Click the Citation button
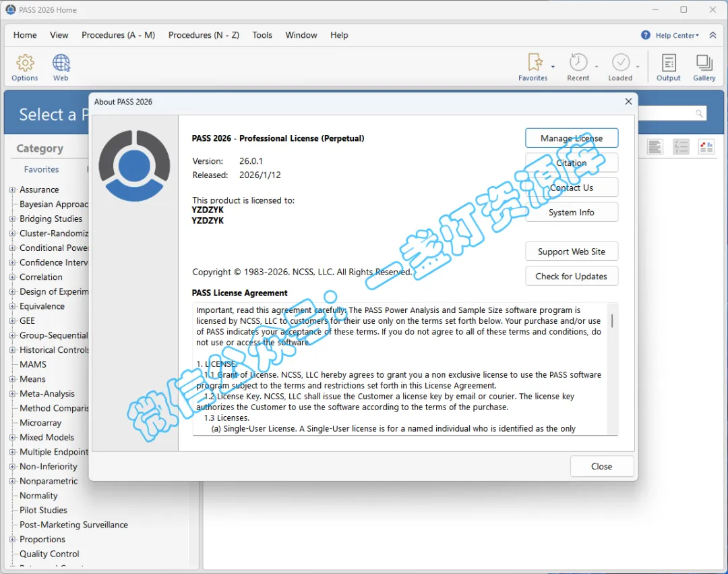728x574 pixels. (x=572, y=163)
